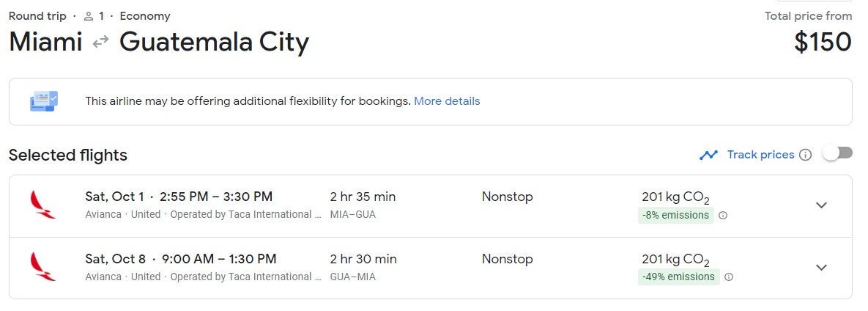The width and height of the screenshot is (868, 311).
Task: Click the -49% emissions badge
Action: [678, 277]
